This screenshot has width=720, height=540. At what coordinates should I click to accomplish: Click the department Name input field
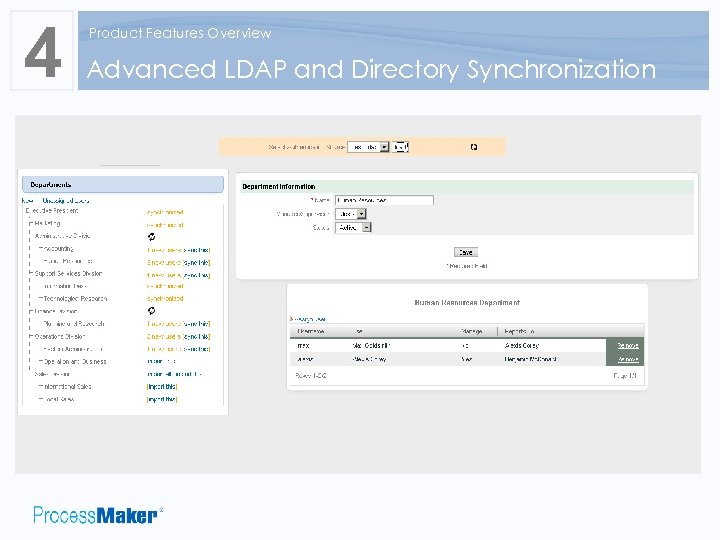pyautogui.click(x=384, y=200)
